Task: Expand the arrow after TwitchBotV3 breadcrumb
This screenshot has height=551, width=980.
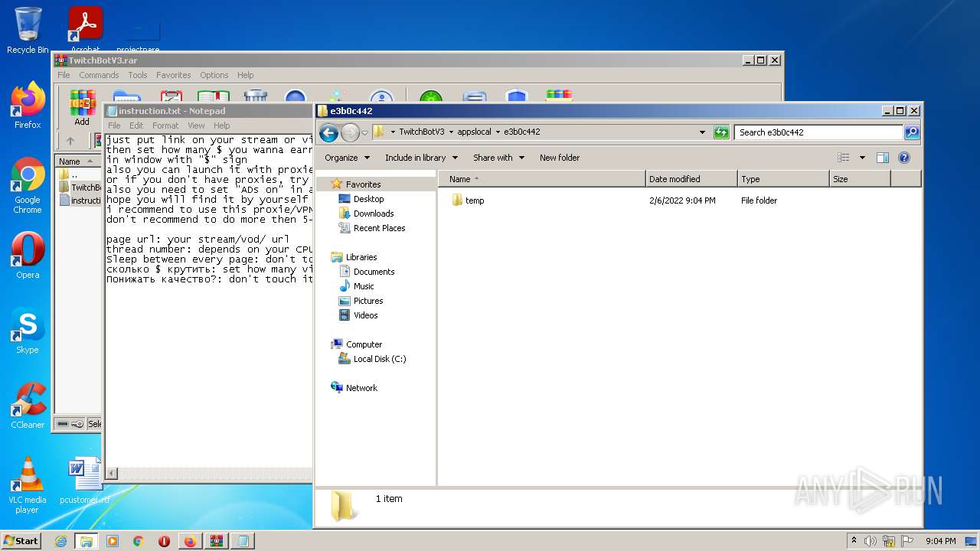Action: click(450, 132)
